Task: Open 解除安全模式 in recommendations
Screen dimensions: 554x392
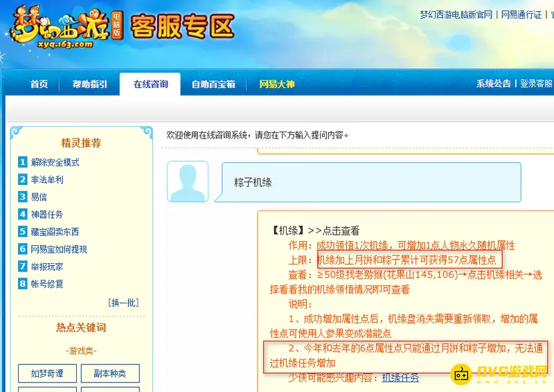Action: point(55,162)
